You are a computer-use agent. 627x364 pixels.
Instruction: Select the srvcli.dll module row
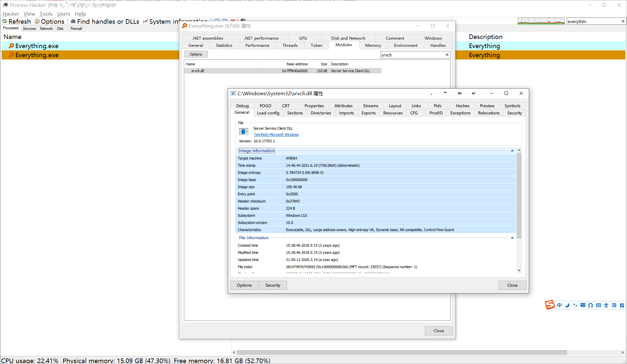(198, 71)
